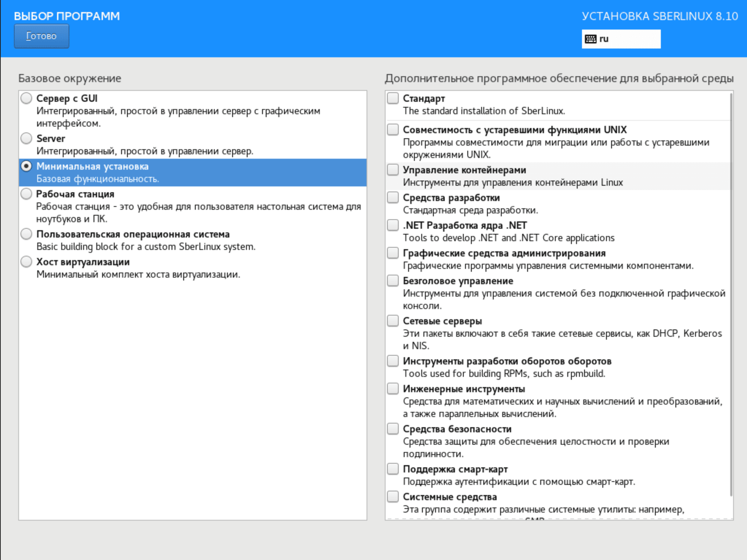Screen dimensions: 747x560
Task: Check the Управление контейнерами checkbox
Action: 393,170
